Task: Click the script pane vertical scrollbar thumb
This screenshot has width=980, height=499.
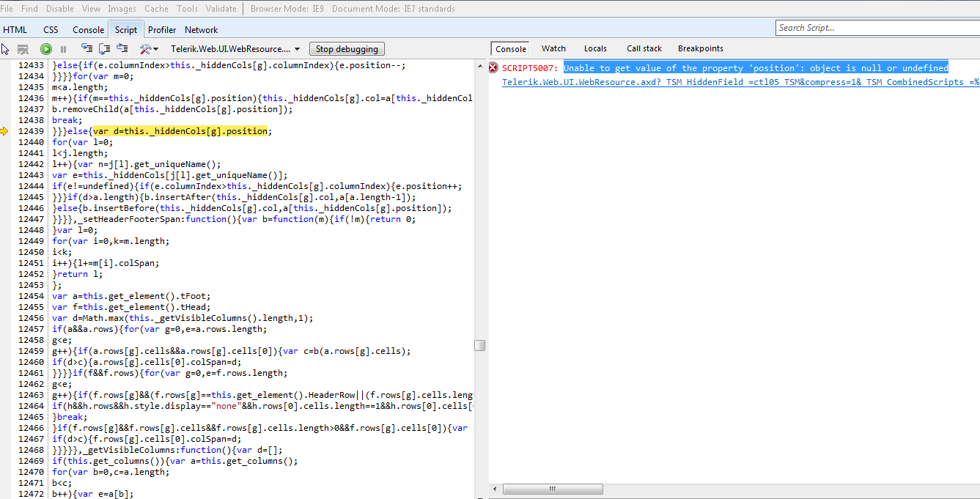Action: point(479,346)
